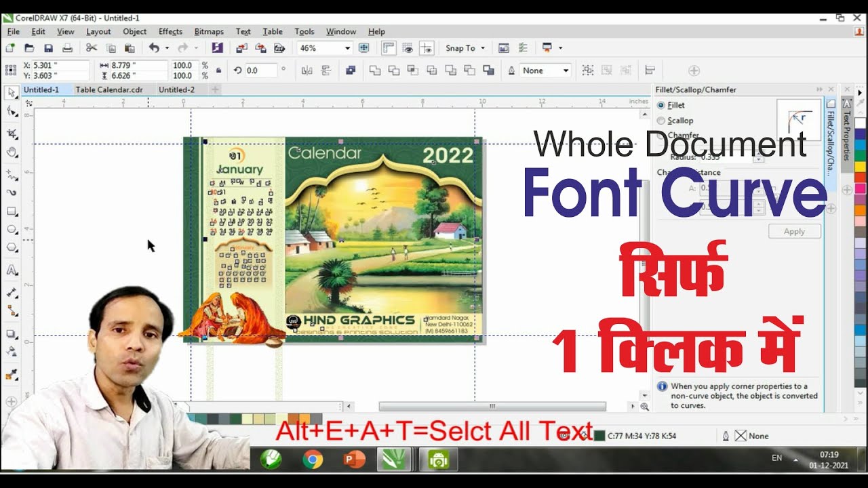
Task: Select the Freehand drawing tool
Action: click(12, 174)
